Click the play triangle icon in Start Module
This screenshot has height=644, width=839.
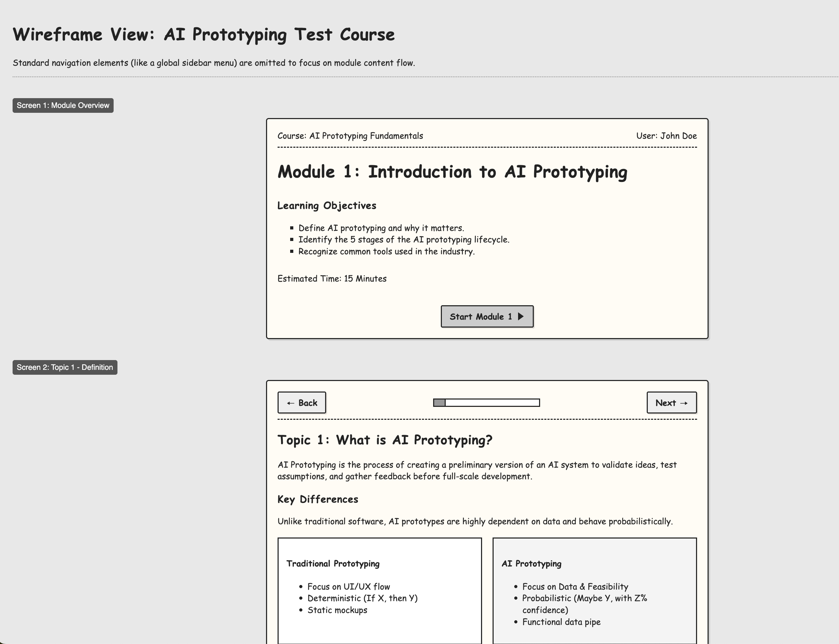coord(521,316)
